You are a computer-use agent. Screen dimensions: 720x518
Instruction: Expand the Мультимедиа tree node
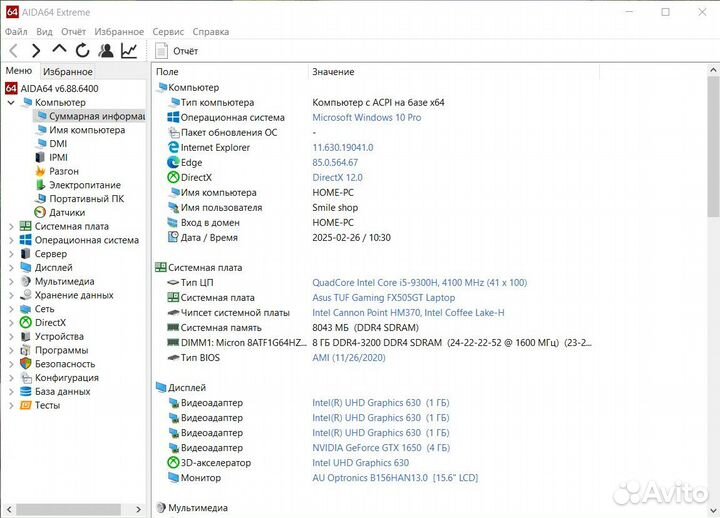click(11, 282)
